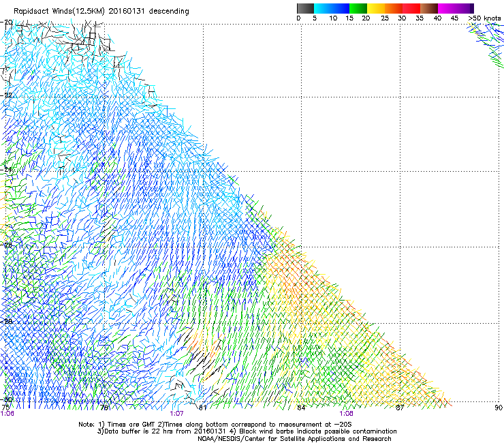Click the '90' longitude axis label
Image resolution: width=504 pixels, height=443 pixels.
tap(499, 408)
